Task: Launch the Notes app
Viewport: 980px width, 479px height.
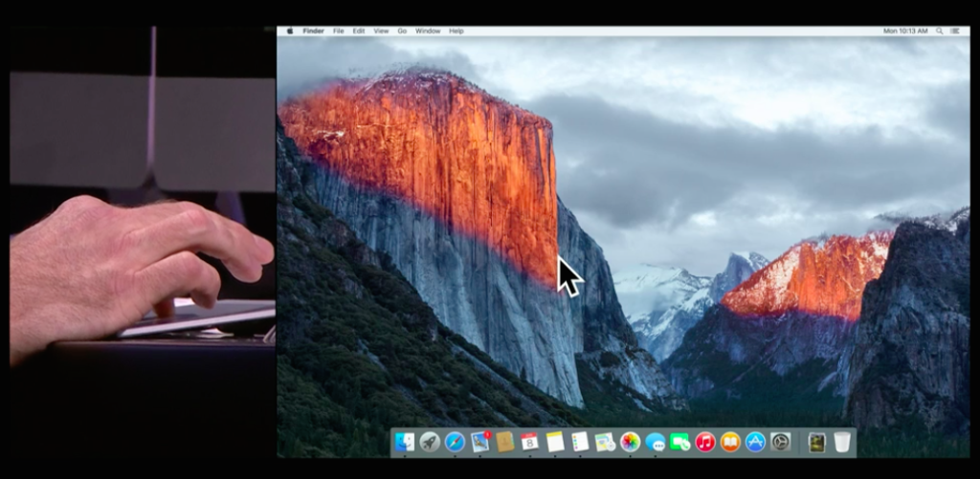Action: pyautogui.click(x=555, y=442)
